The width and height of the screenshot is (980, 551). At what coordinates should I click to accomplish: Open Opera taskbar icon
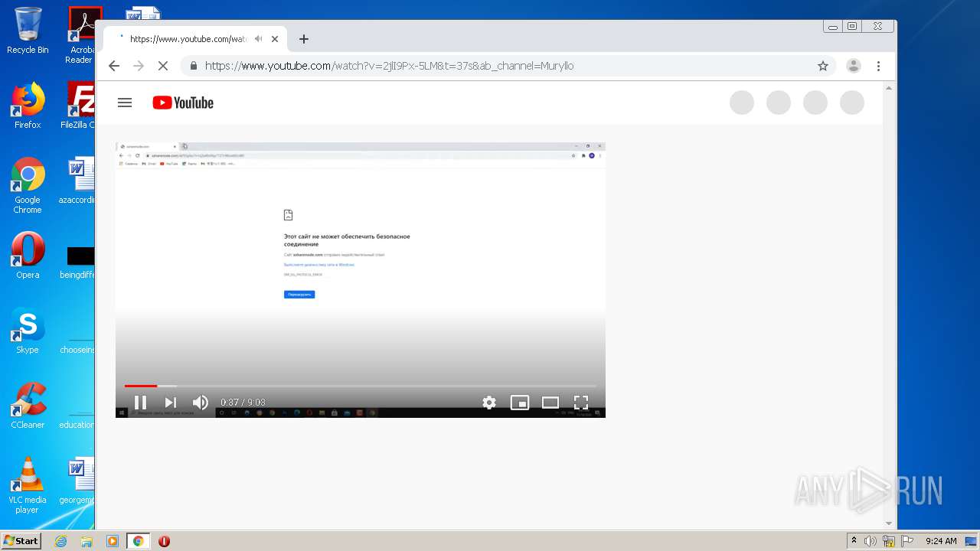164,541
